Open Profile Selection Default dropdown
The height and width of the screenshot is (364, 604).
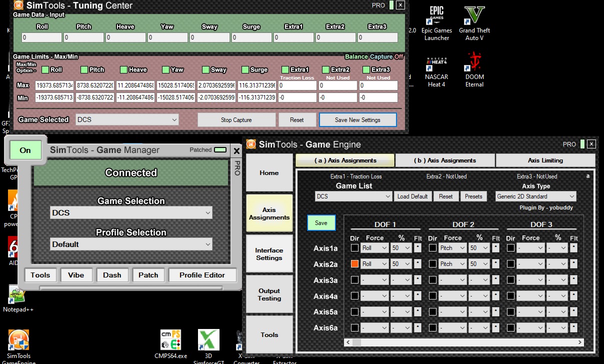click(x=131, y=244)
